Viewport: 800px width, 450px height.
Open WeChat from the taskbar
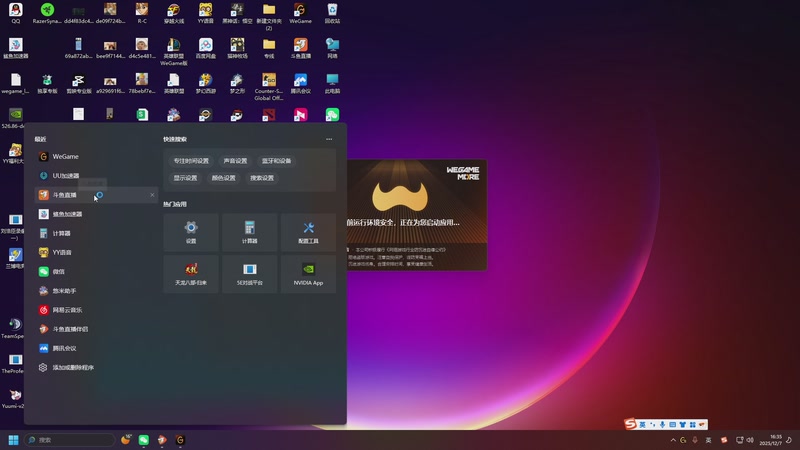click(143, 440)
